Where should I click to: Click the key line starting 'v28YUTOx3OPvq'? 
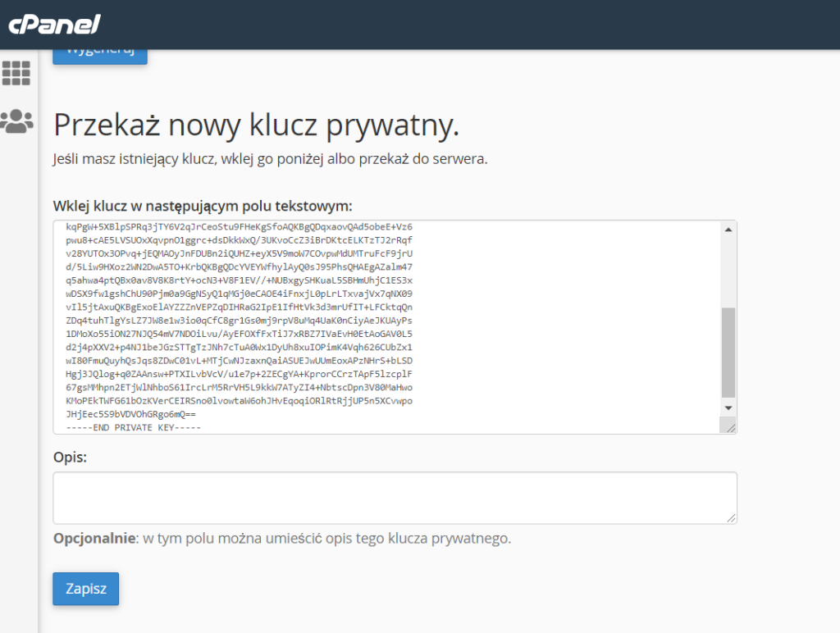(239, 253)
